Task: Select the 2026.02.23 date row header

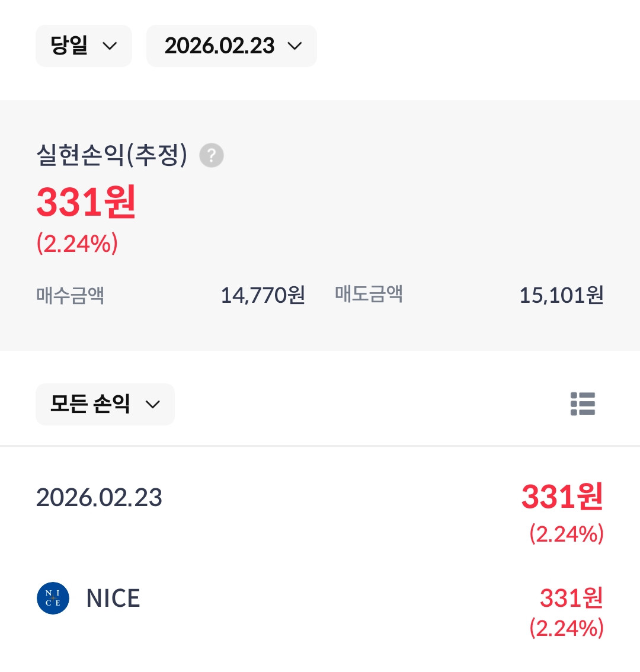Action: 99,497
